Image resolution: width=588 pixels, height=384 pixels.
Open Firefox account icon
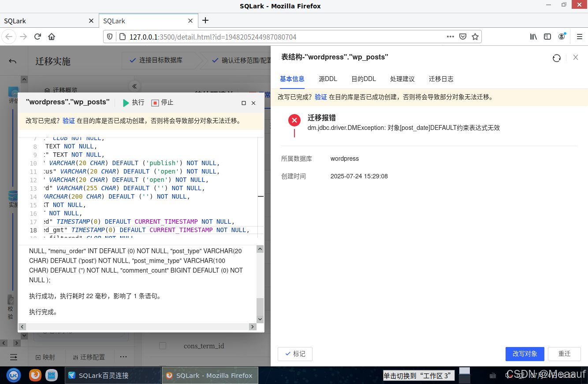tap(562, 37)
